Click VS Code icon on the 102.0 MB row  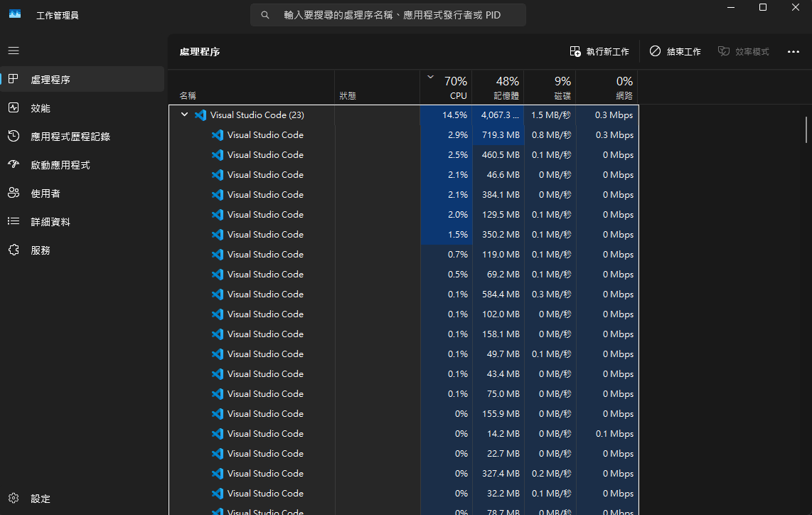(218, 314)
